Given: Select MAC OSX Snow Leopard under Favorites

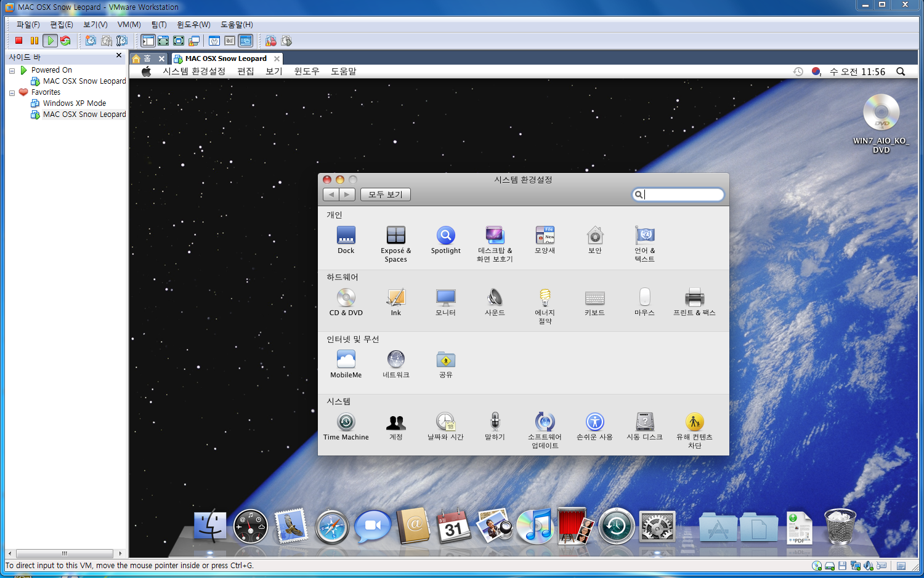Looking at the screenshot, I should pyautogui.click(x=84, y=114).
